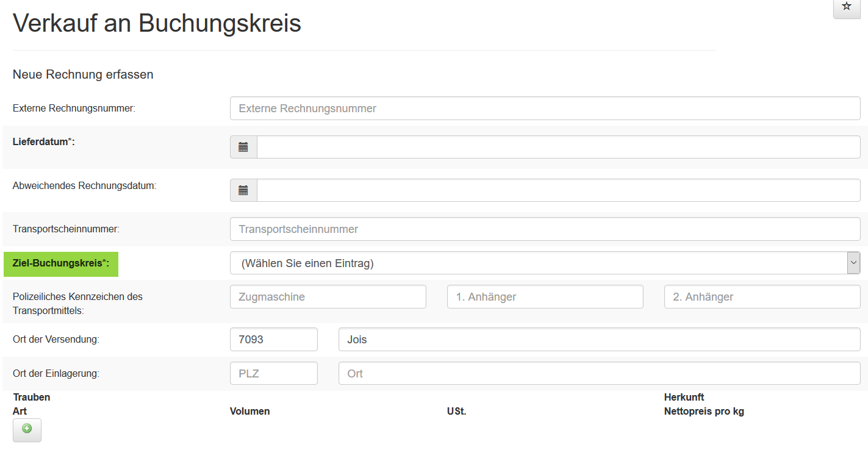The image size is (868, 450).
Task: Click the Lieferdatum required label
Action: [x=43, y=142]
